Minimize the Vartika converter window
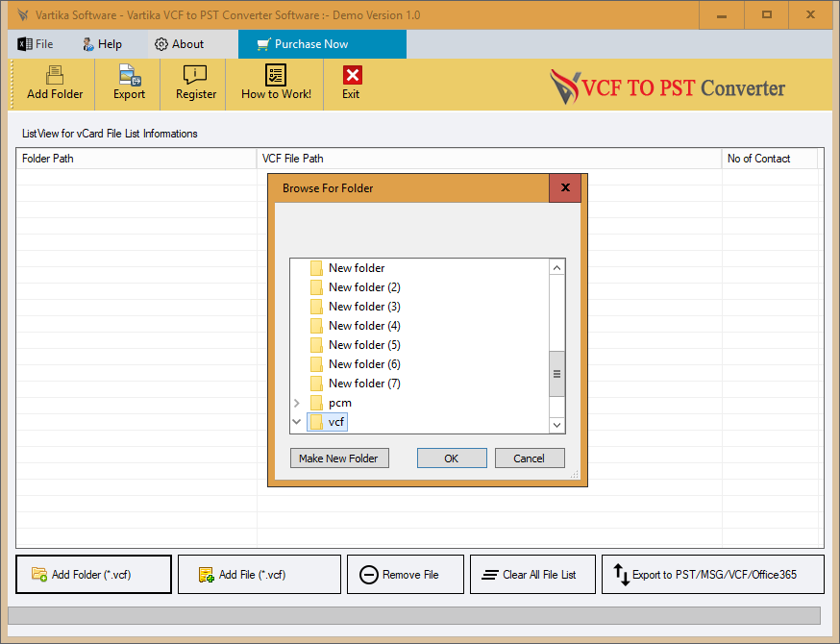 coord(722,15)
